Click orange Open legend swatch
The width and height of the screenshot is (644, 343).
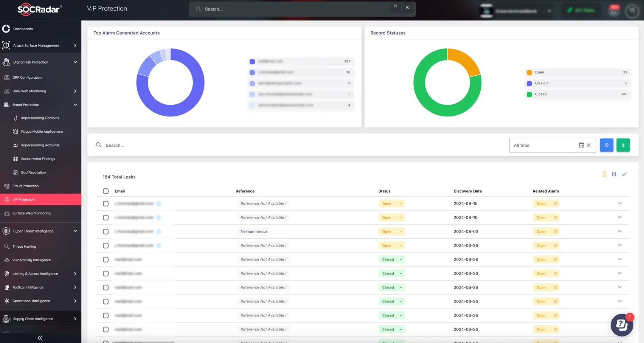(529, 73)
